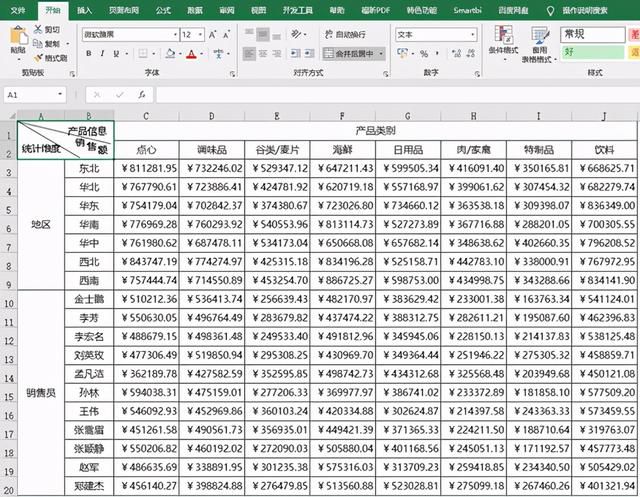Align text to bottom of cell
This screenshot has height=497, width=640.
pos(276,34)
